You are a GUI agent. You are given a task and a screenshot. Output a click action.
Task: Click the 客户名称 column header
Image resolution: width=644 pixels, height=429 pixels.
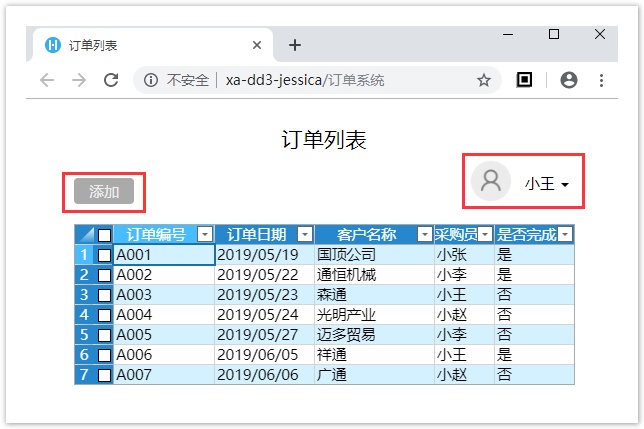367,234
